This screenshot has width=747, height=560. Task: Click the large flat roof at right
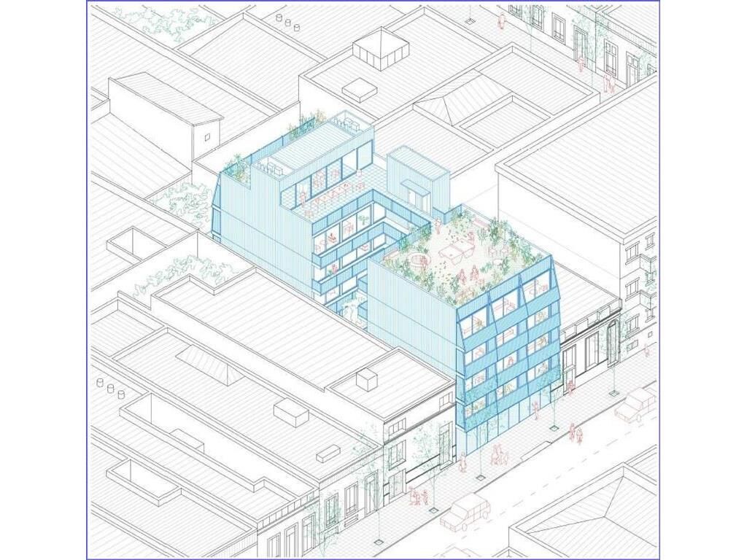584,175
